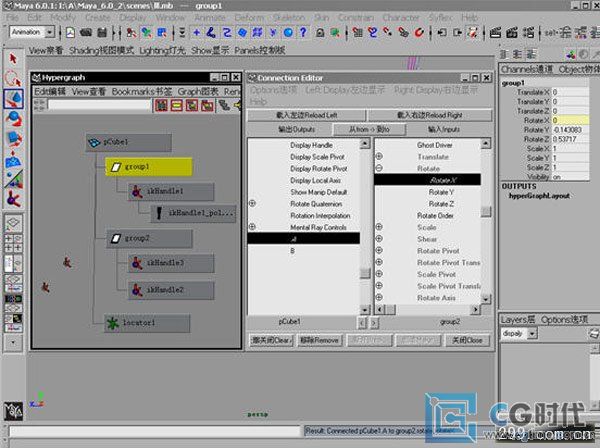Select the locator1 node in Hypergraph
The image size is (600, 448).
coord(147,323)
